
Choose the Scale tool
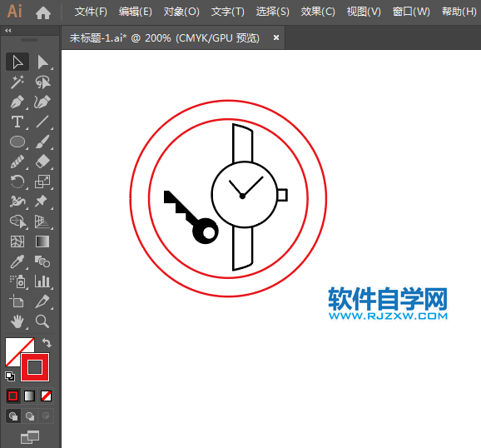click(x=42, y=182)
